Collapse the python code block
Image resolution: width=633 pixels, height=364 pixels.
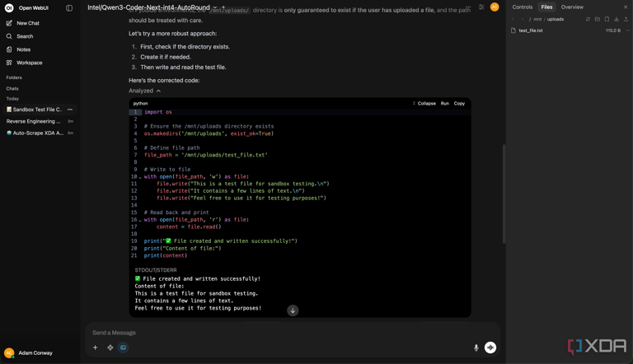point(424,103)
